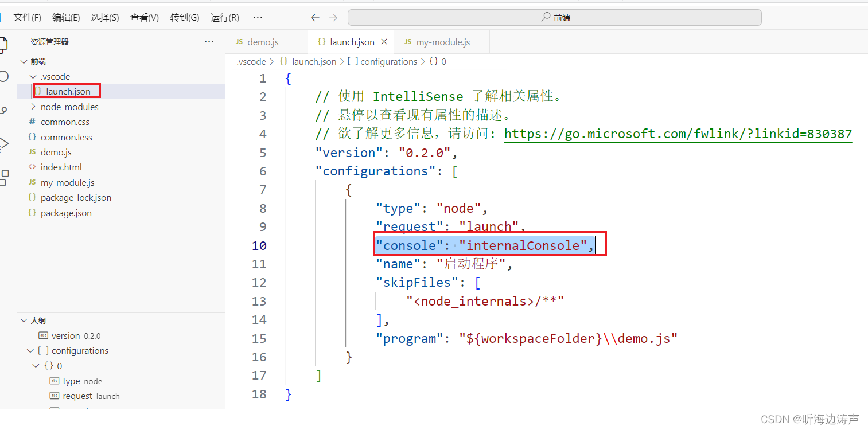Screen dimensions: 868x430
Task: Click line number 15 in the gutter
Action: (259, 338)
